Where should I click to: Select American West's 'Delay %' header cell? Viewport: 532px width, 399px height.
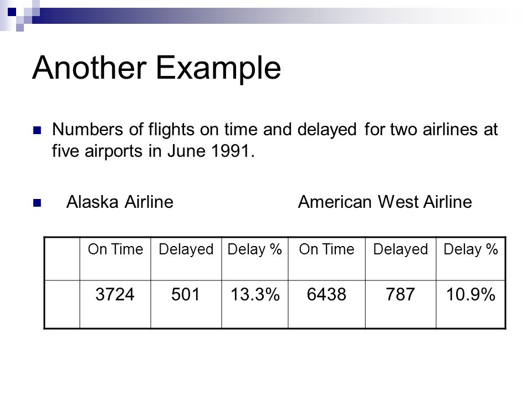[471, 259]
